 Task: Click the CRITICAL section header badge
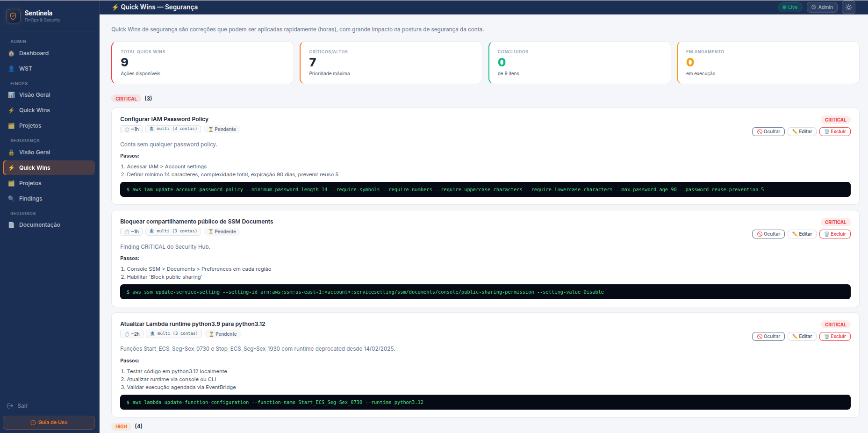pyautogui.click(x=126, y=99)
